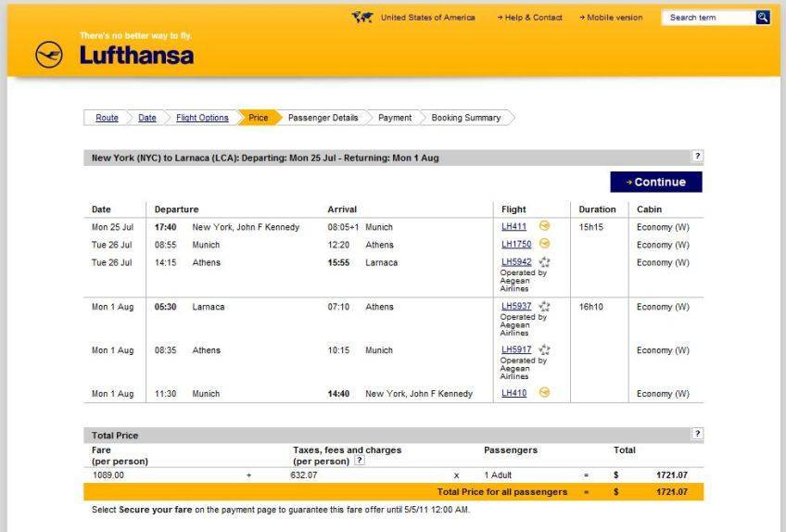786x532 pixels.
Task: Open flight LH5917 details link
Action: [x=516, y=349]
